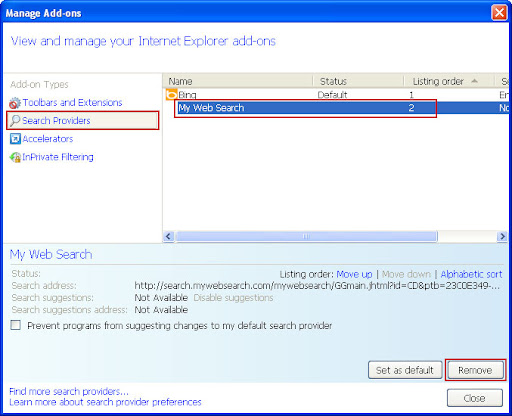Click the My Web Search details heading
Viewport: 512px width, 416px height.
[51, 254]
